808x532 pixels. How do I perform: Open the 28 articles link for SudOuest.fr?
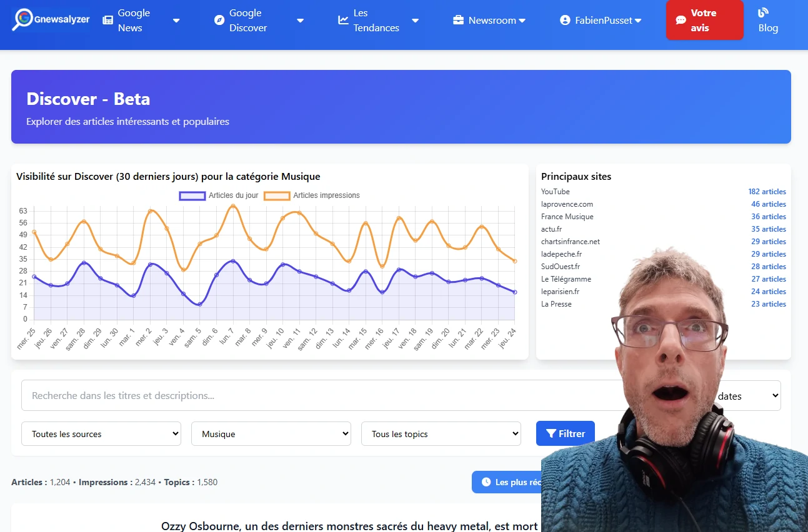(x=769, y=267)
